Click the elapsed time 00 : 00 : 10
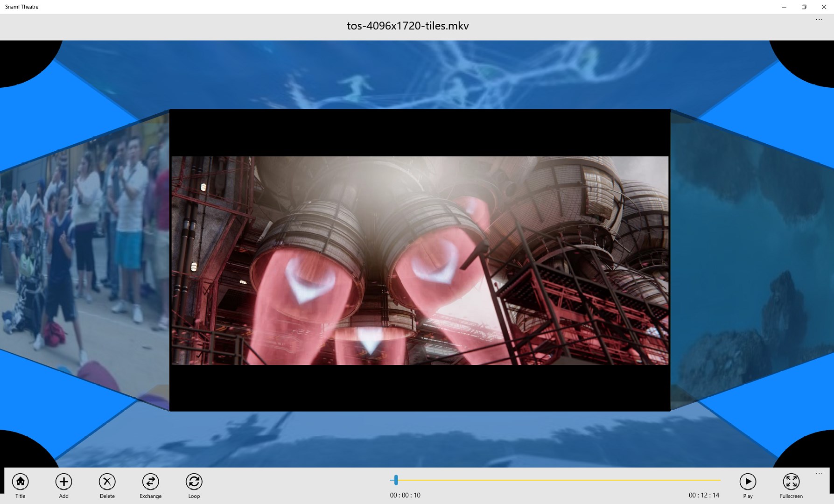Viewport: 834px width, 504px height. point(405,495)
